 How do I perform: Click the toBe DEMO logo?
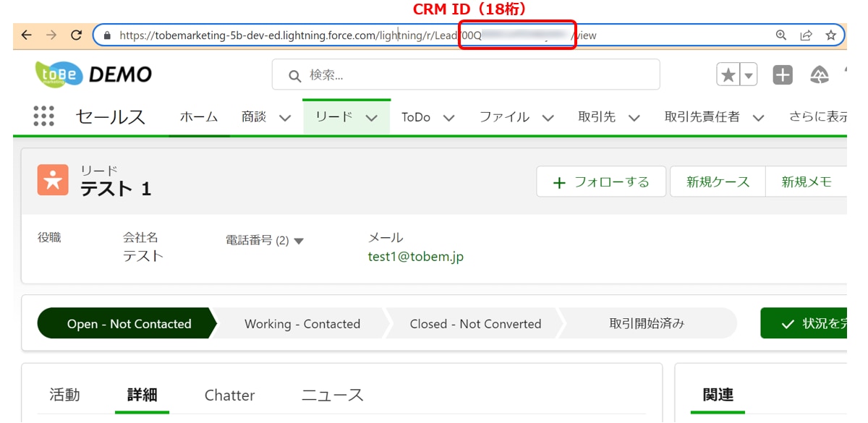(93, 74)
